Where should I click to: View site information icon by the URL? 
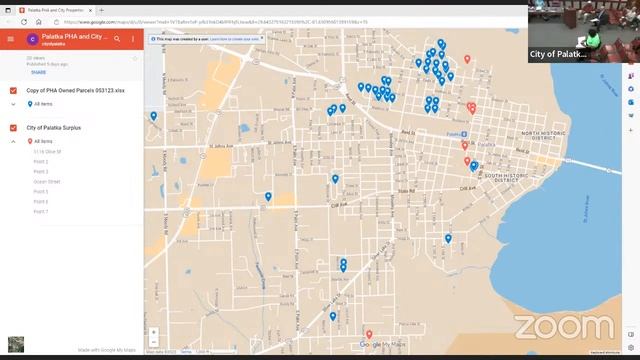coord(56,22)
